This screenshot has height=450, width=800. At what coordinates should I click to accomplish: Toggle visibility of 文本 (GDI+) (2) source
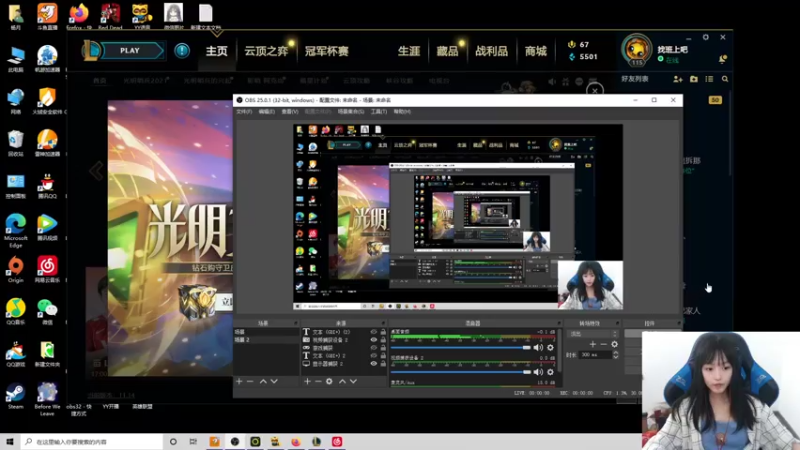373,332
